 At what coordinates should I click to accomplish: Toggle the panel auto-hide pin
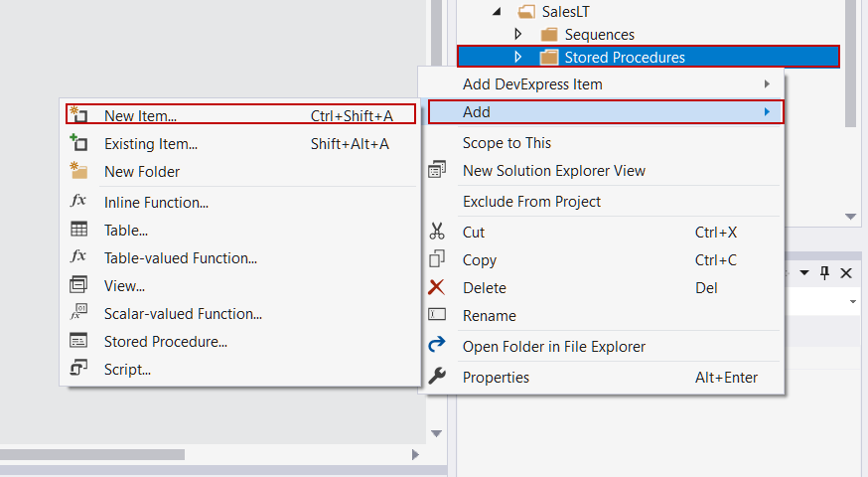[824, 273]
